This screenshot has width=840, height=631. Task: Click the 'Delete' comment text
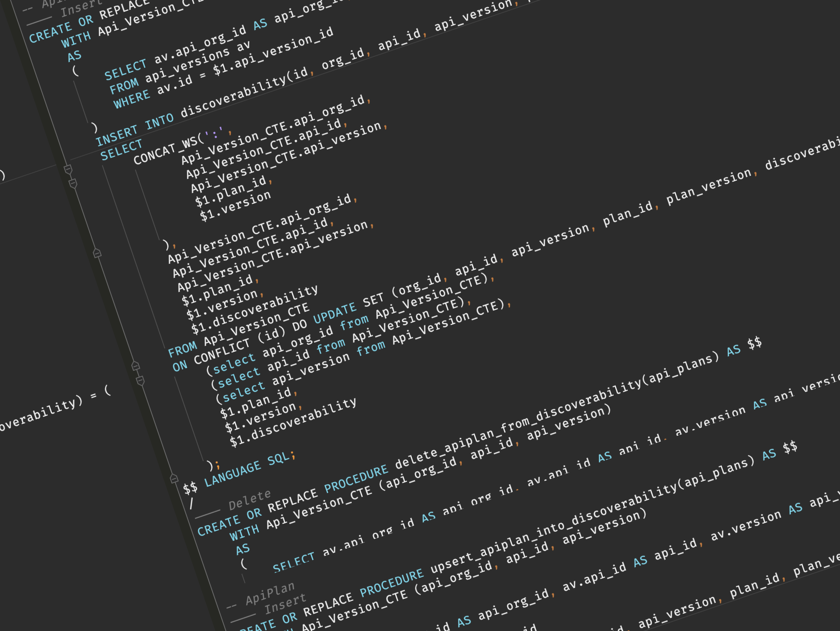[x=250, y=499]
